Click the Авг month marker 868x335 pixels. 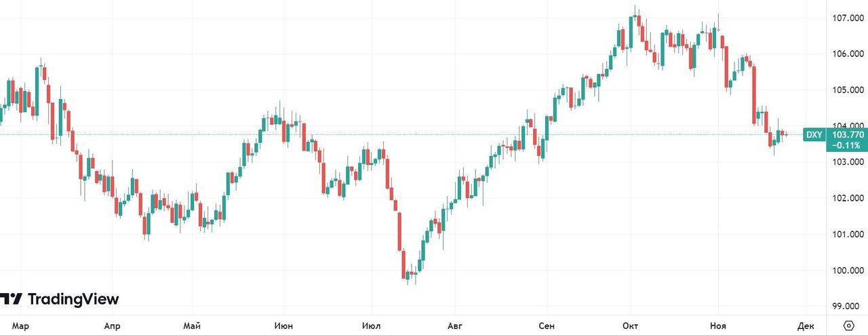click(x=456, y=326)
